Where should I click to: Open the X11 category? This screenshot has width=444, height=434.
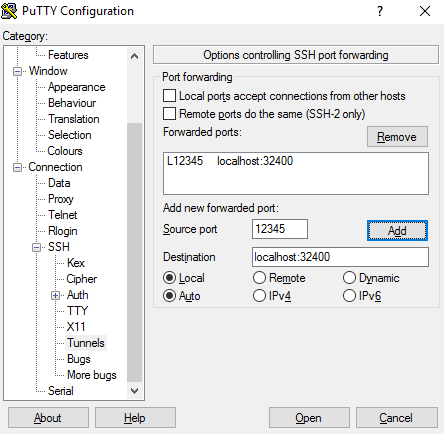click(x=76, y=327)
